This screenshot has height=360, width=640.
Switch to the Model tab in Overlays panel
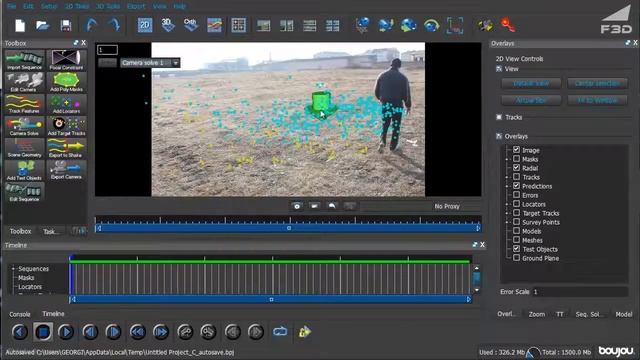pos(624,314)
